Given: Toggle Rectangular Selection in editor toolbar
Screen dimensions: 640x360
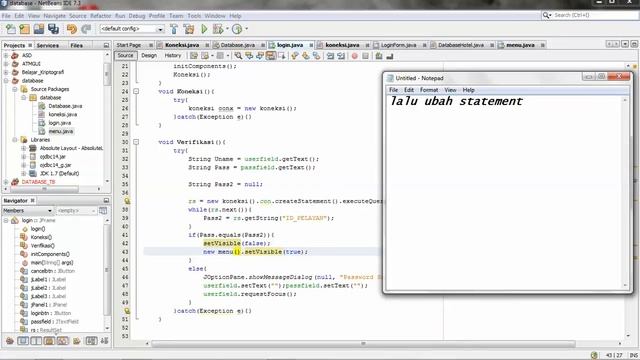Looking at the screenshot, I should click(x=282, y=56).
